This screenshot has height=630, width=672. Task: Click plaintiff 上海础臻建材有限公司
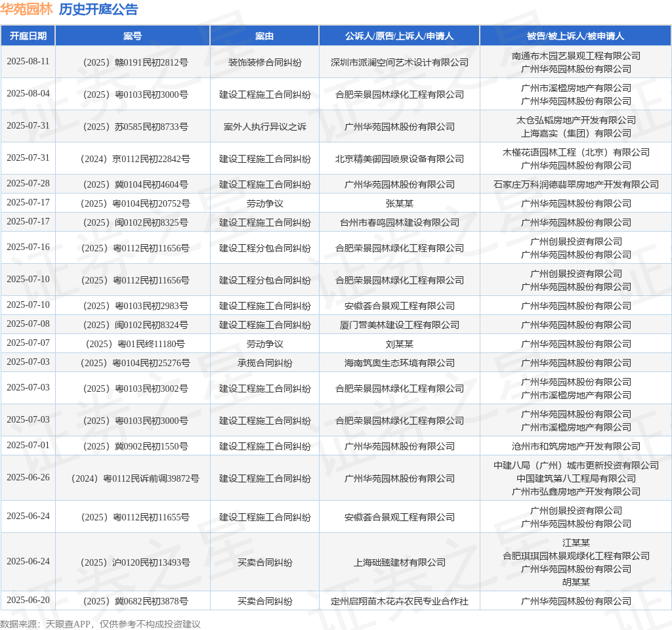[400, 562]
